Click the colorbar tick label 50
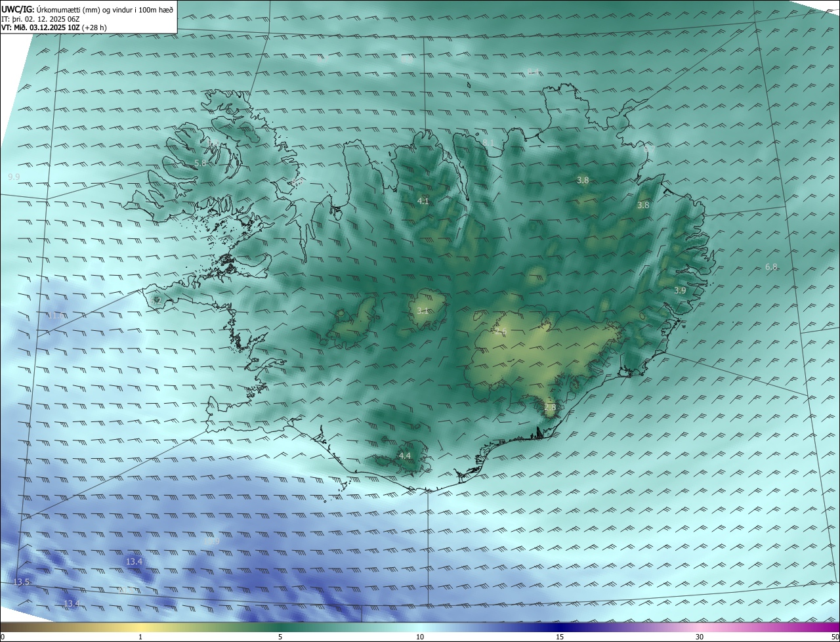840x642 pixels. [835, 637]
